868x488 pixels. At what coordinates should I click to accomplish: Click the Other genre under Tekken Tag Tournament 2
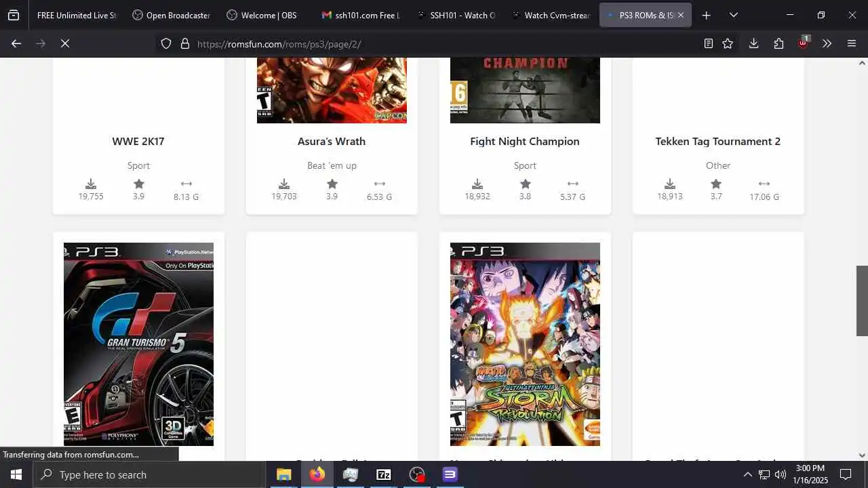[x=718, y=165]
